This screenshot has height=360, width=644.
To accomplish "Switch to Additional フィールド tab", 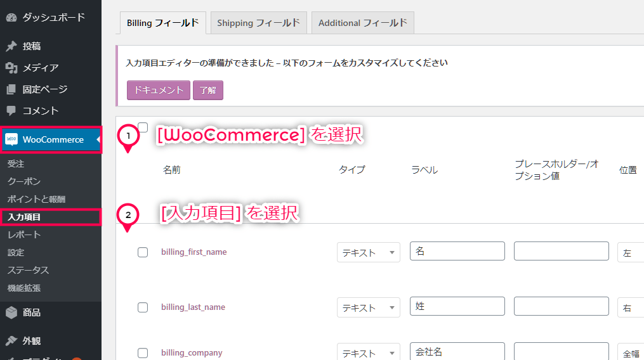I will coord(363,23).
